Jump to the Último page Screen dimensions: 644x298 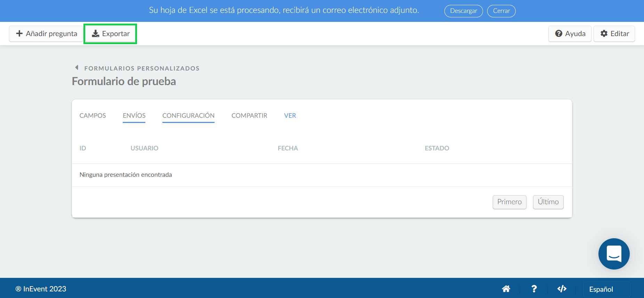(548, 202)
